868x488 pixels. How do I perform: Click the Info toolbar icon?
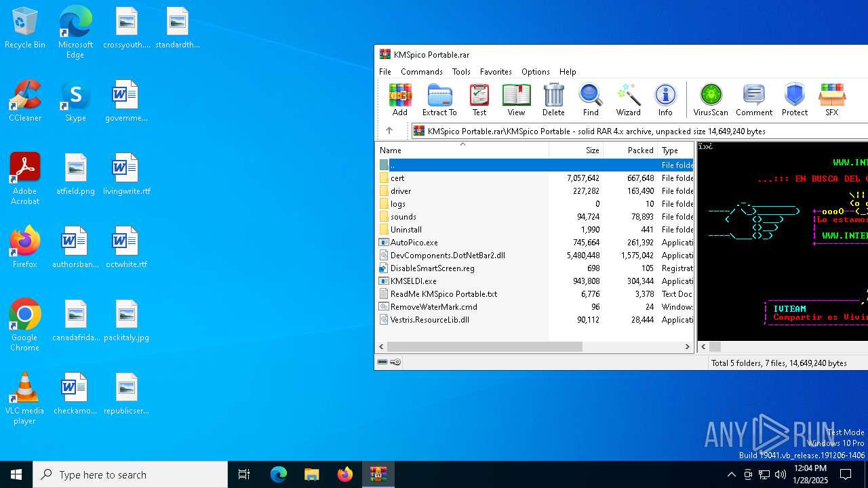tap(665, 100)
